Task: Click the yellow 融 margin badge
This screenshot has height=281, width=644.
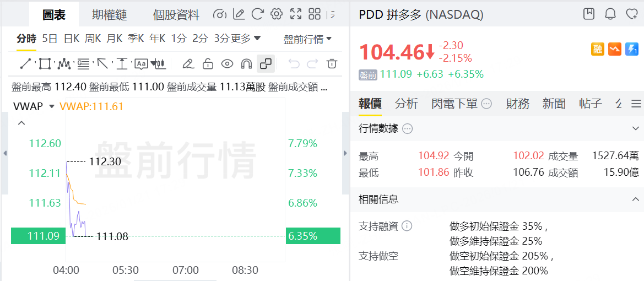Action: coord(598,49)
